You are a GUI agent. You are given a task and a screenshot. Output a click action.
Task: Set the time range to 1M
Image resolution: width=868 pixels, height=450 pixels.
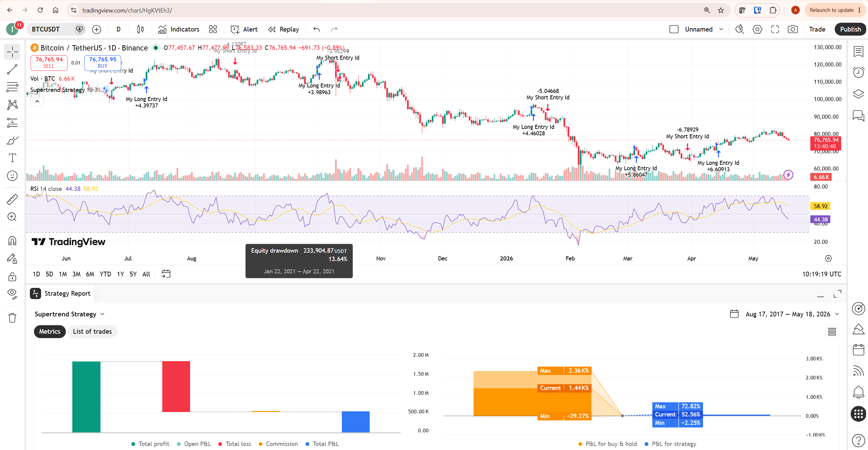[63, 274]
